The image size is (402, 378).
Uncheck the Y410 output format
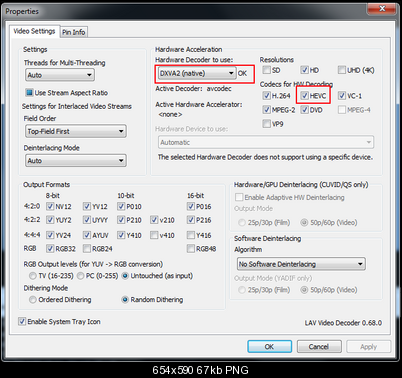click(x=121, y=235)
